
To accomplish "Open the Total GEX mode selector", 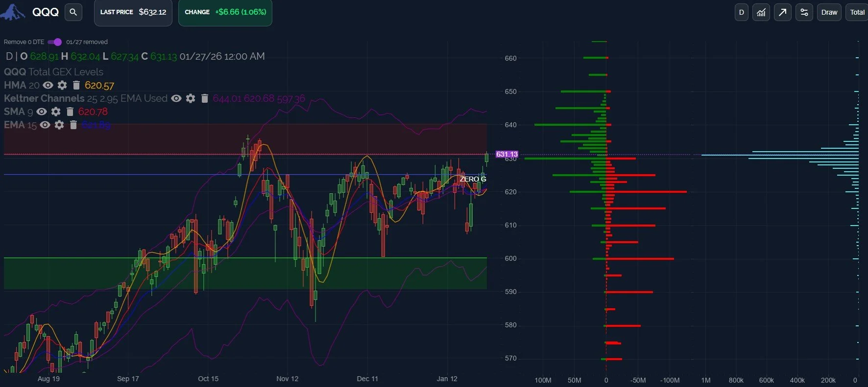I will [857, 12].
